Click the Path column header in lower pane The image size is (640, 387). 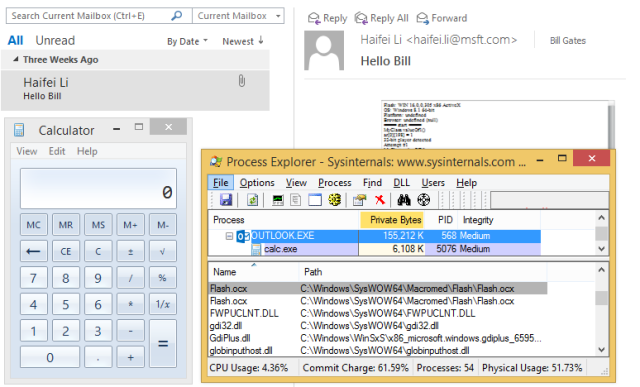point(422,272)
